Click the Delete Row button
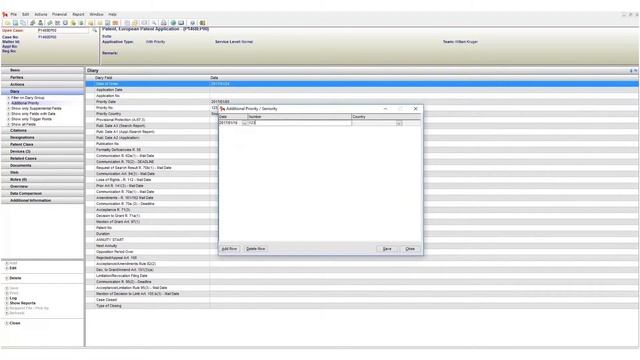640x360 pixels. pos(256,249)
